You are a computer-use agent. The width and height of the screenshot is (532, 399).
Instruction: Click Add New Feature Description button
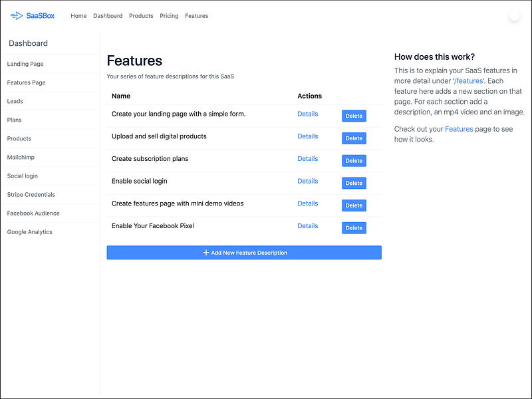pyautogui.click(x=244, y=253)
